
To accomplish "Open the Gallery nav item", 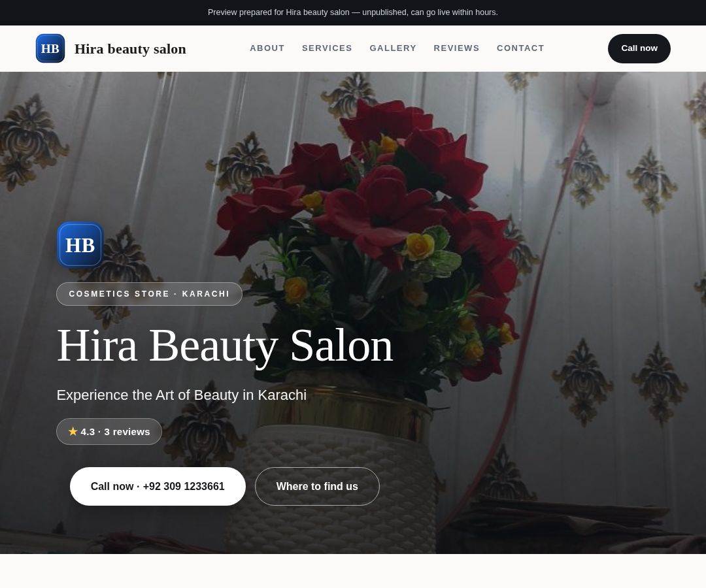I will 393,48.
